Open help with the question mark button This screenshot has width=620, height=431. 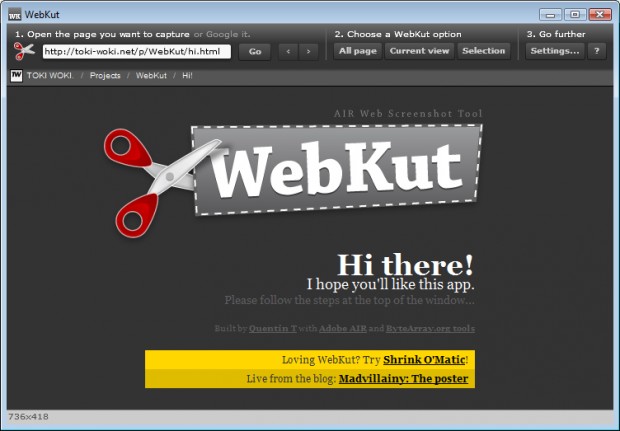597,51
